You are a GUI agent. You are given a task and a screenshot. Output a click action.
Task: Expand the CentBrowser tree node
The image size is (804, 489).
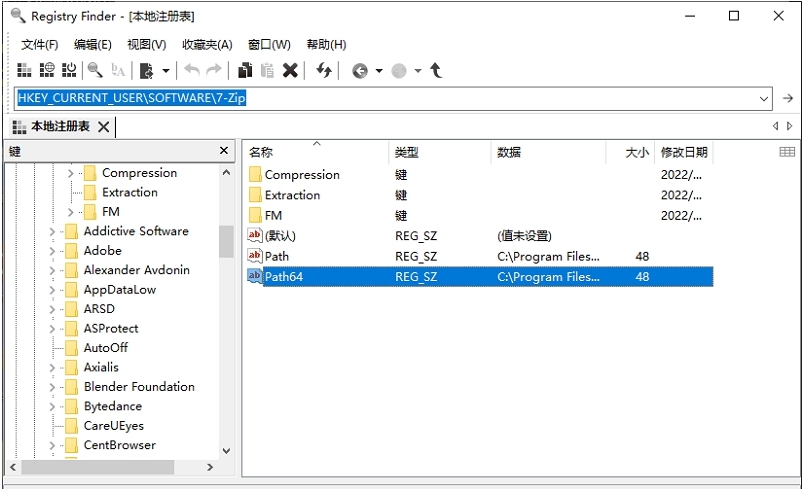pyautogui.click(x=52, y=445)
